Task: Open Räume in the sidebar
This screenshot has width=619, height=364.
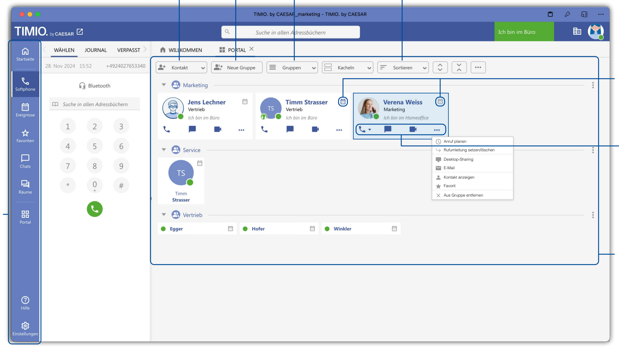Action: pyautogui.click(x=25, y=187)
